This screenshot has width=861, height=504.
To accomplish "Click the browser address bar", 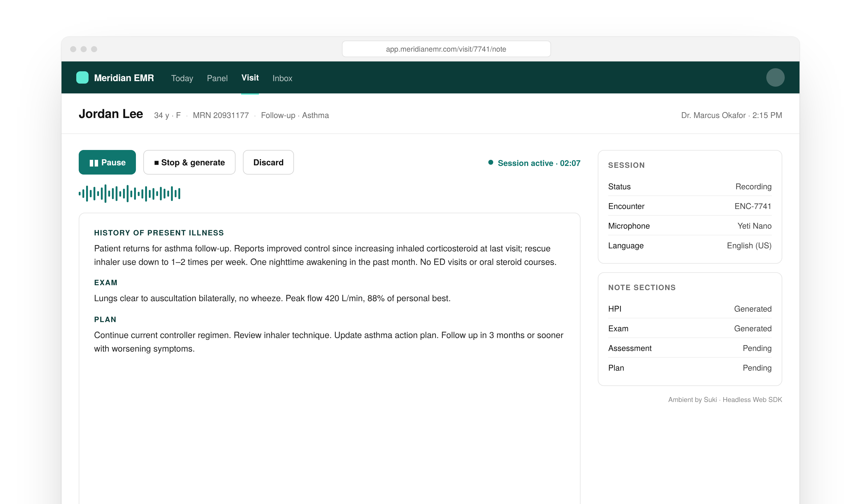I will (x=446, y=49).
